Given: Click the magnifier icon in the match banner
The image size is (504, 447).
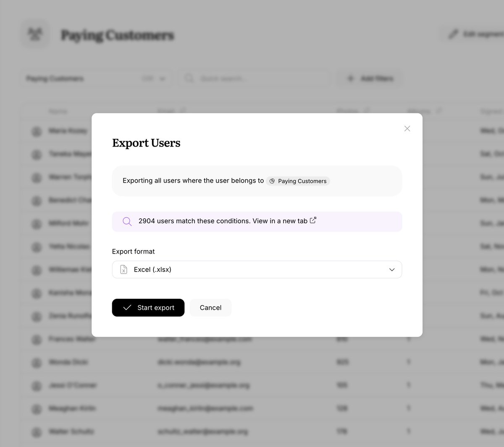Looking at the screenshot, I should pyautogui.click(x=127, y=221).
